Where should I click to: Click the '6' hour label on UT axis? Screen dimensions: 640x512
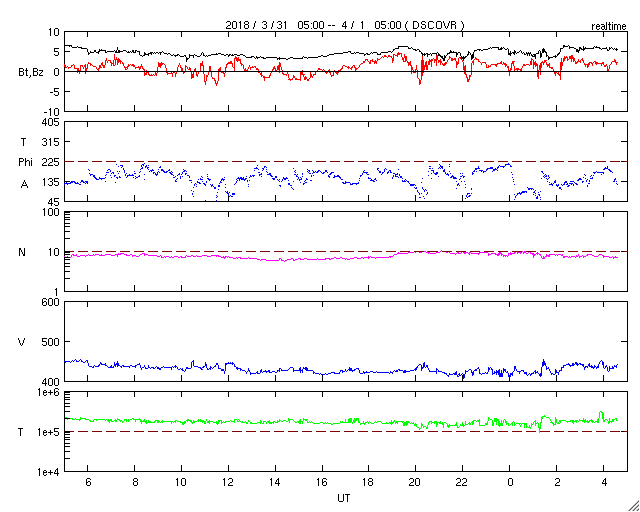pos(88,482)
